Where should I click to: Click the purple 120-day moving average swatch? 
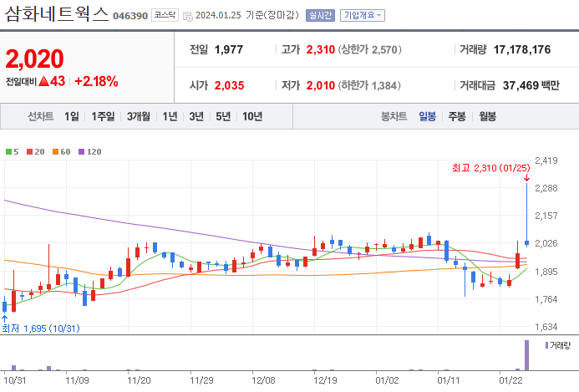[x=82, y=152]
